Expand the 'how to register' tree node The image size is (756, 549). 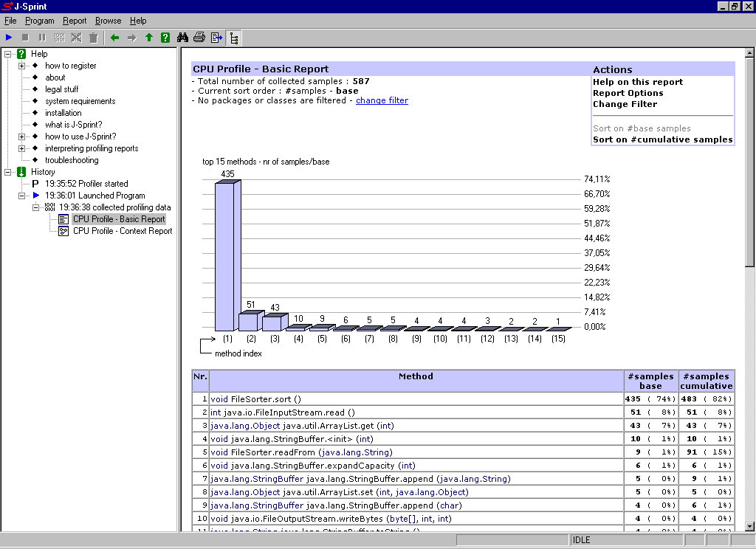tap(22, 66)
